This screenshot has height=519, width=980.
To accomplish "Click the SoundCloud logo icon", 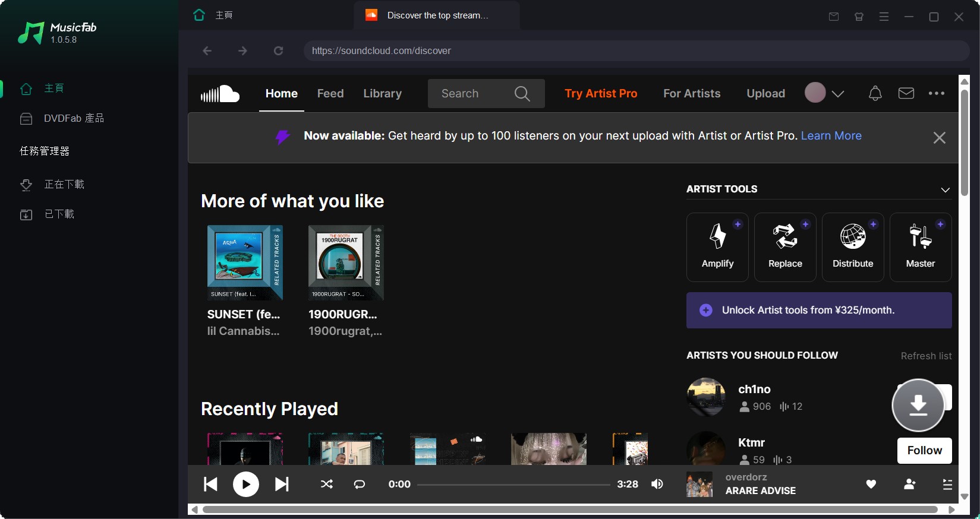I will pyautogui.click(x=220, y=94).
